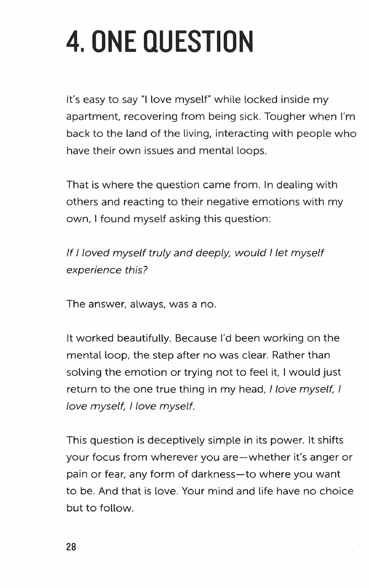Click the line starting "That is where the question"
This screenshot has width=369, height=588.
(202, 185)
